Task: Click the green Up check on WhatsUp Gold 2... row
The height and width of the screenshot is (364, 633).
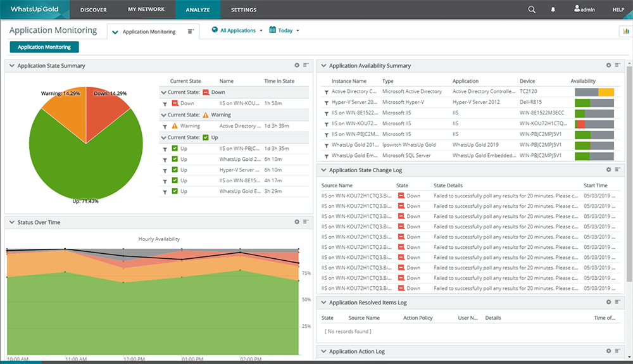Action: 175,159
